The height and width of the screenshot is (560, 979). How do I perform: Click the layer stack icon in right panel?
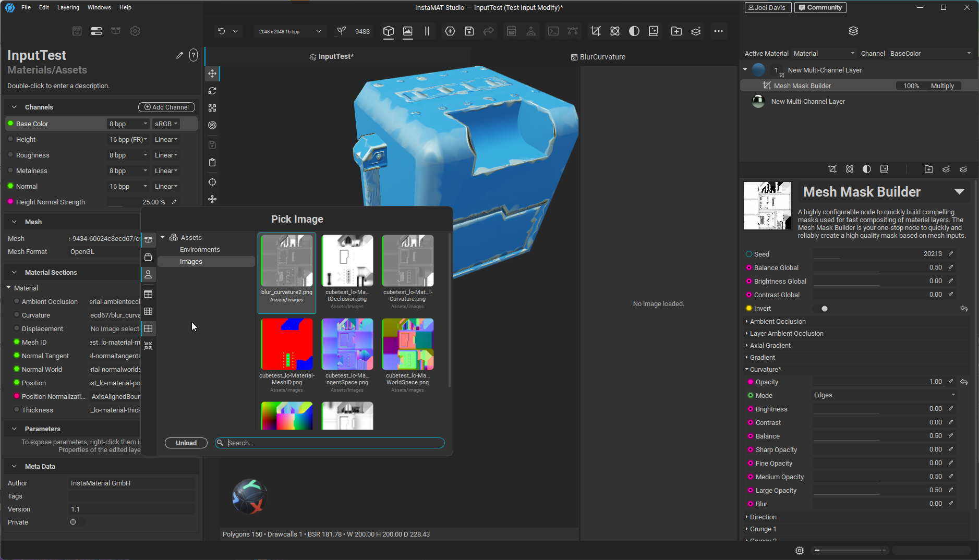pyautogui.click(x=853, y=31)
